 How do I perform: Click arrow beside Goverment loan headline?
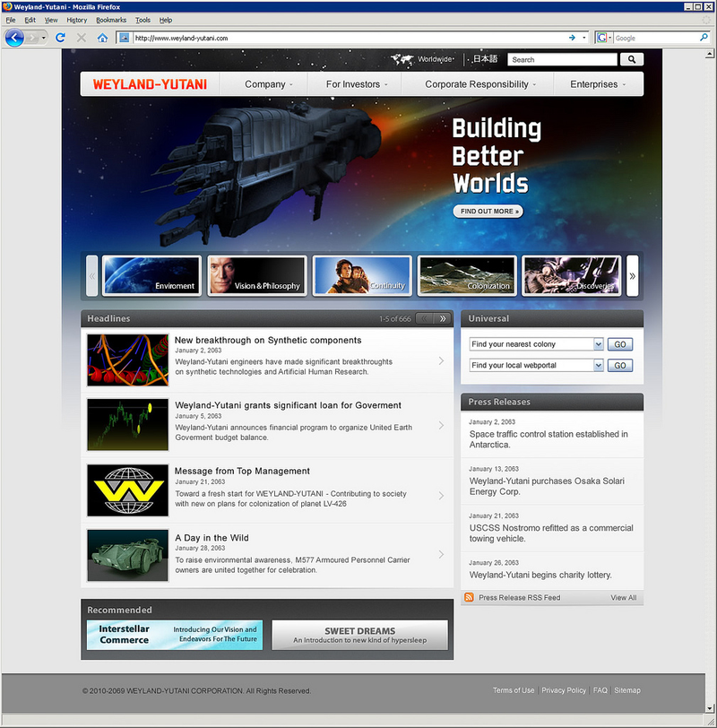coord(441,425)
